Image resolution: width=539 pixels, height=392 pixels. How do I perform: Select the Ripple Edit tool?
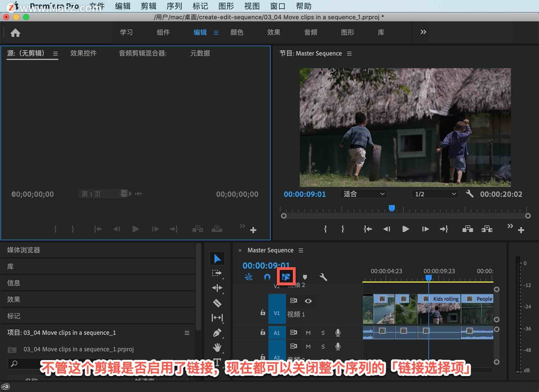click(217, 288)
